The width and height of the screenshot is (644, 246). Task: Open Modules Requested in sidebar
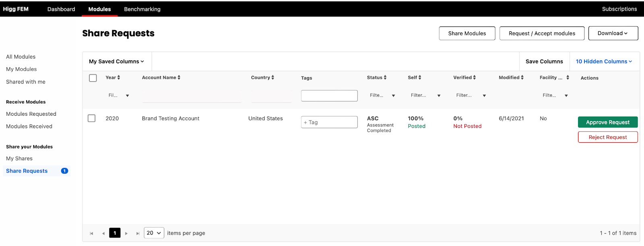(x=31, y=114)
